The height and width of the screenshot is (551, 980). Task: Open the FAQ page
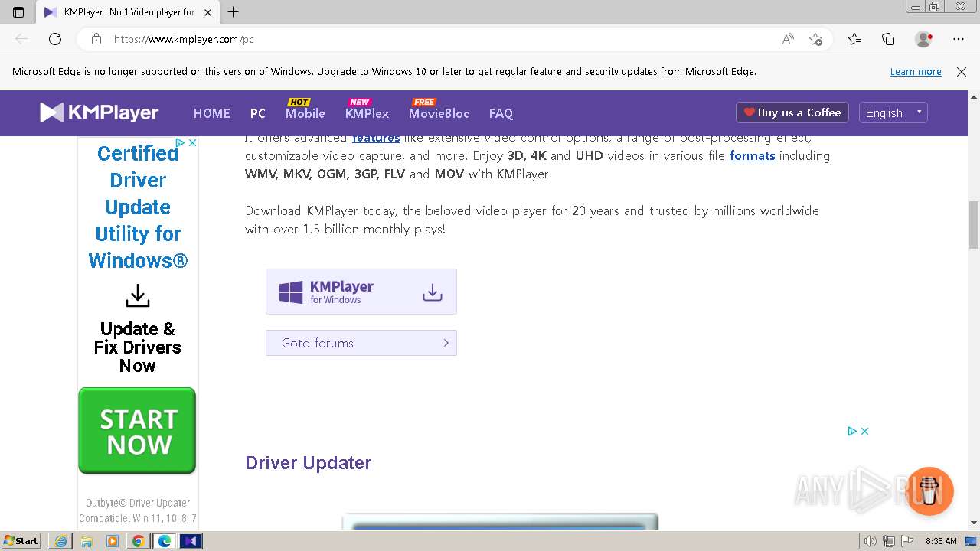[x=501, y=113]
